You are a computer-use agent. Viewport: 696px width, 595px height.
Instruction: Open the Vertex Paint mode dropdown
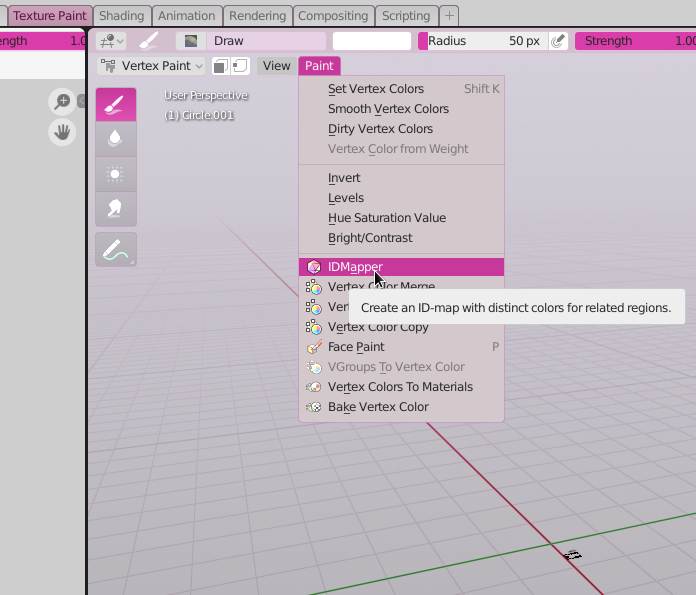point(151,66)
